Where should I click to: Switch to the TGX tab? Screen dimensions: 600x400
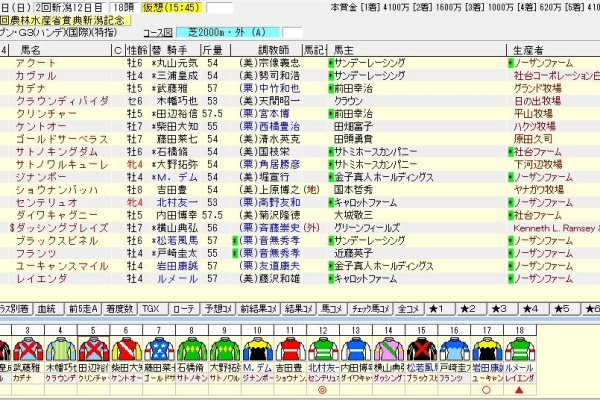[153, 309]
